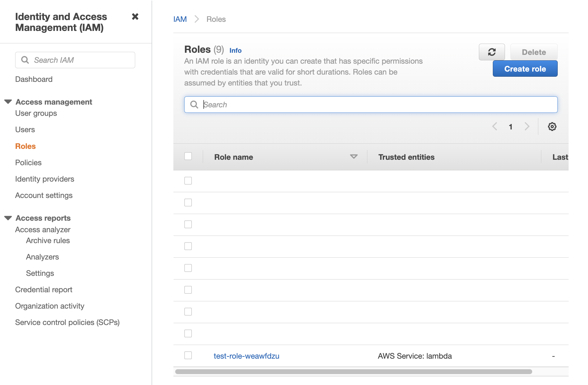588x385 pixels.
Task: Collapse the Access reports section
Action: tap(8, 218)
